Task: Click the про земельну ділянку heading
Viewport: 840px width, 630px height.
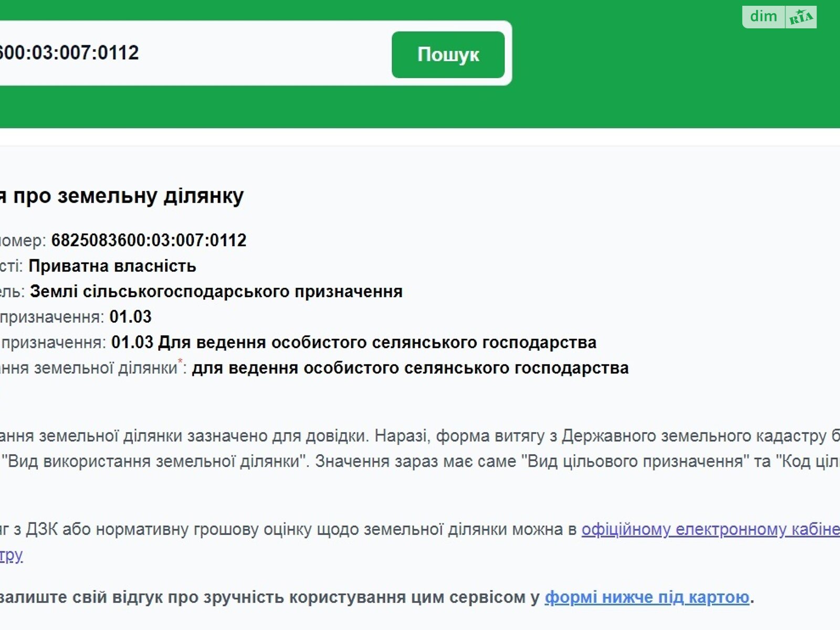Action: (122, 196)
